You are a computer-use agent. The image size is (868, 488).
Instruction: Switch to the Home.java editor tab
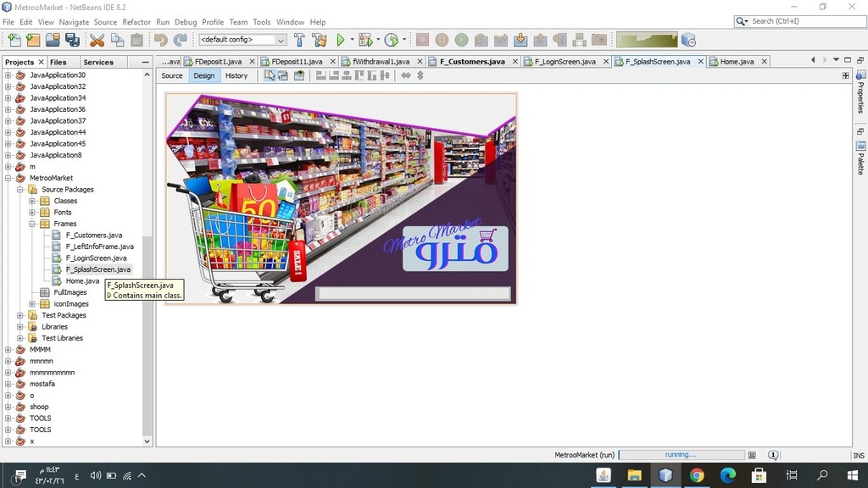737,61
